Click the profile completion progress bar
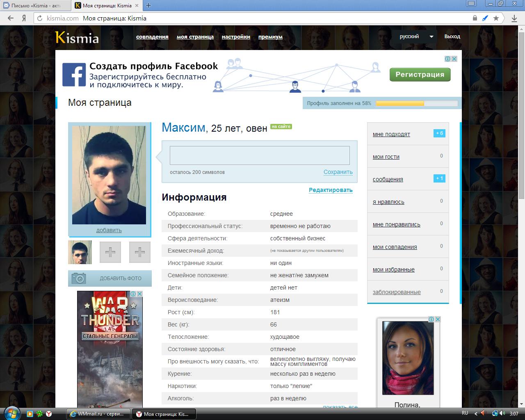 coord(417,103)
